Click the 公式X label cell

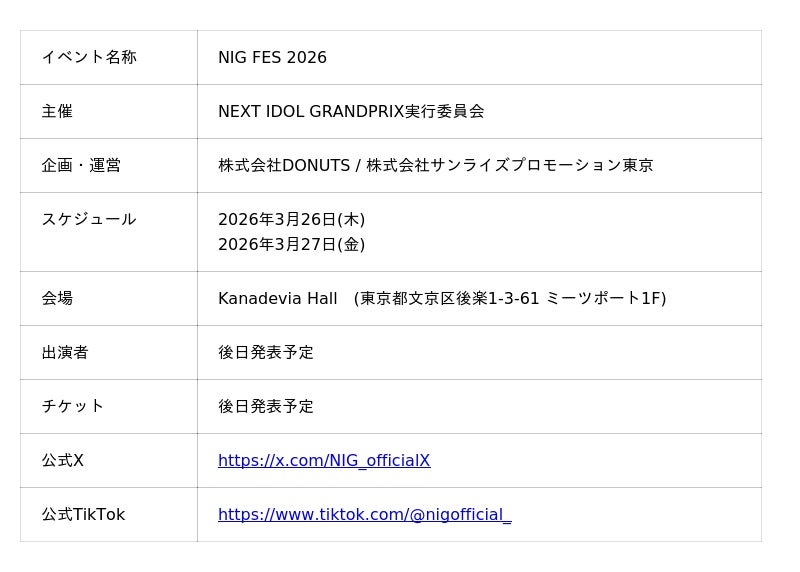63,460
